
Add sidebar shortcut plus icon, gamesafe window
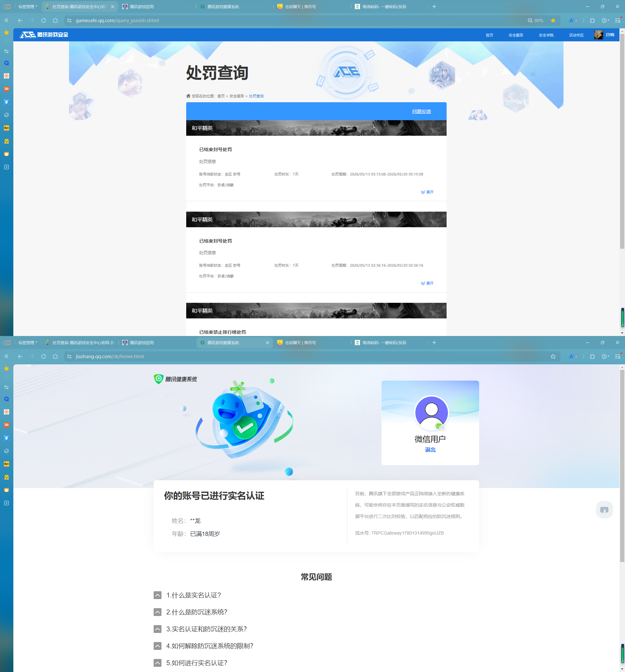tap(7, 167)
